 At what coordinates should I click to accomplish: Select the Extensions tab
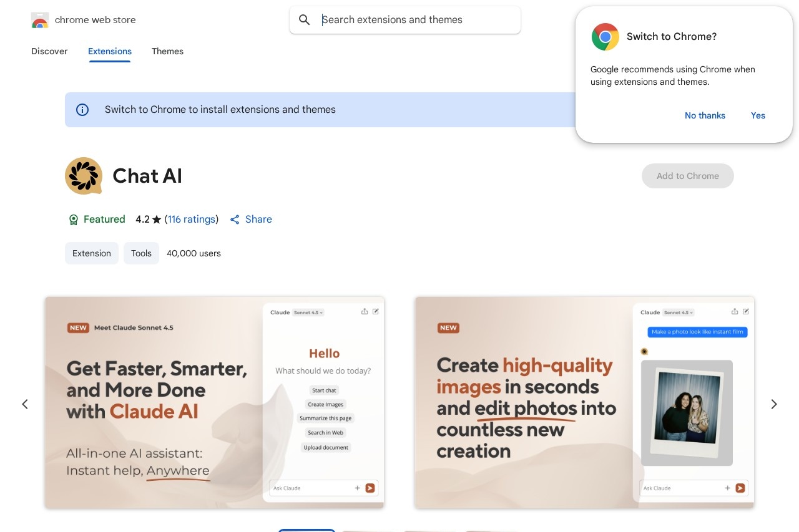[x=109, y=51]
